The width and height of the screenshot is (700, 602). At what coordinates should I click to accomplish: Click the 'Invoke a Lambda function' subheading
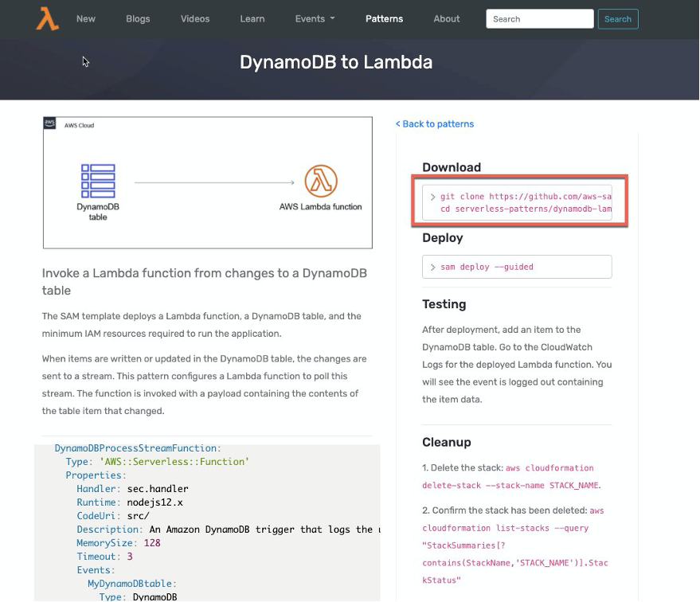click(205, 282)
